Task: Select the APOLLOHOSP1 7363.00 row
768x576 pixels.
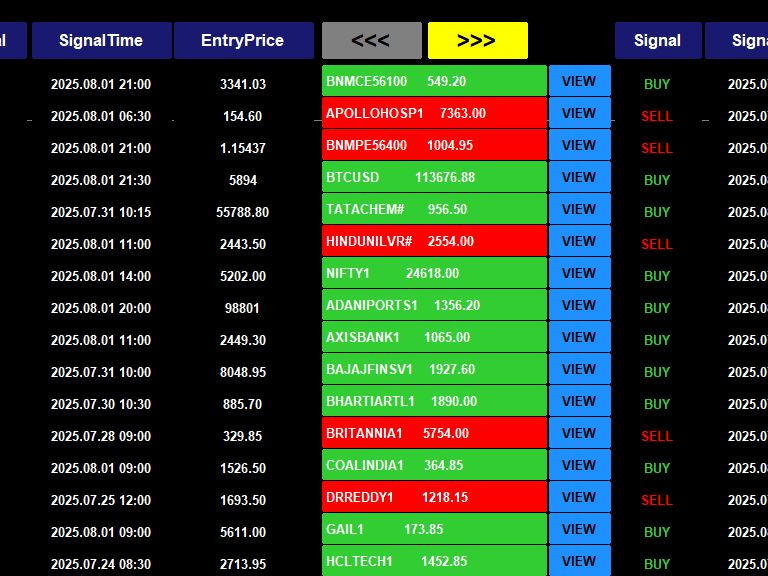Action: click(x=434, y=113)
